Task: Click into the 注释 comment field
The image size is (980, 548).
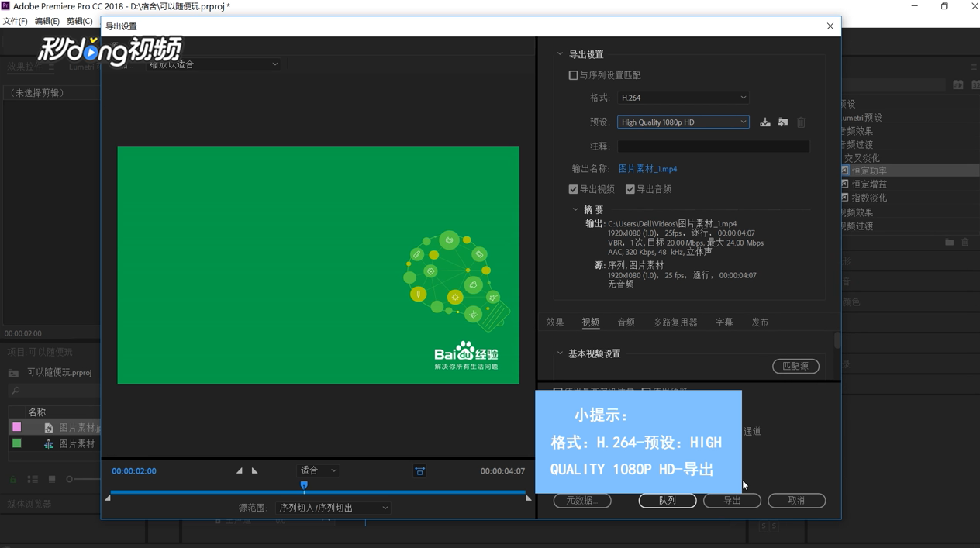Action: pyautogui.click(x=713, y=146)
